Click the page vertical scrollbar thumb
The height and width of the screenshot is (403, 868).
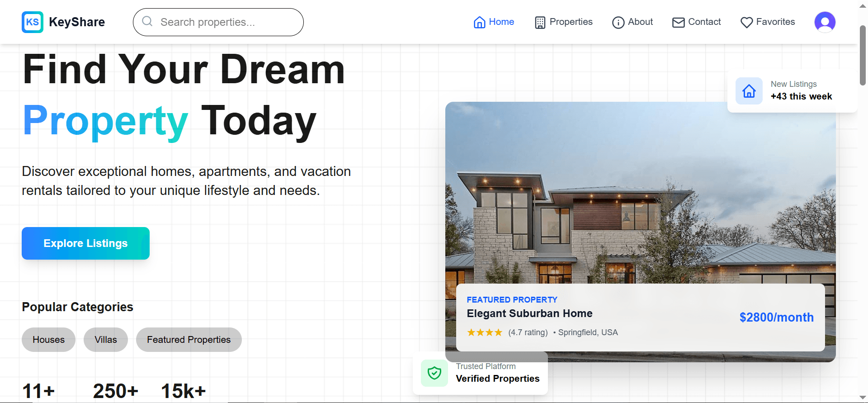[863, 54]
